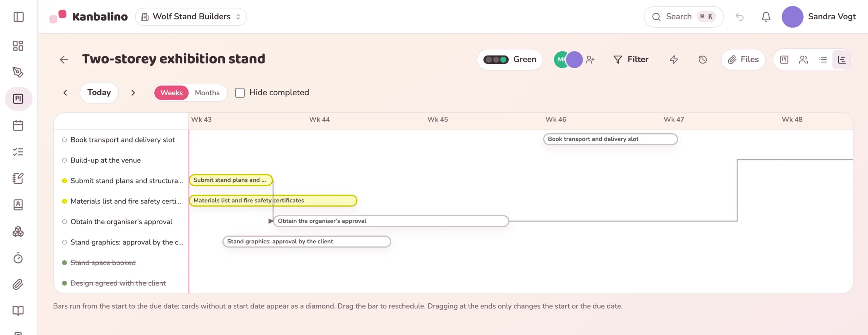This screenshot has height=335, width=868.
Task: Toggle status dot of Stand space booked
Action: pyautogui.click(x=64, y=263)
